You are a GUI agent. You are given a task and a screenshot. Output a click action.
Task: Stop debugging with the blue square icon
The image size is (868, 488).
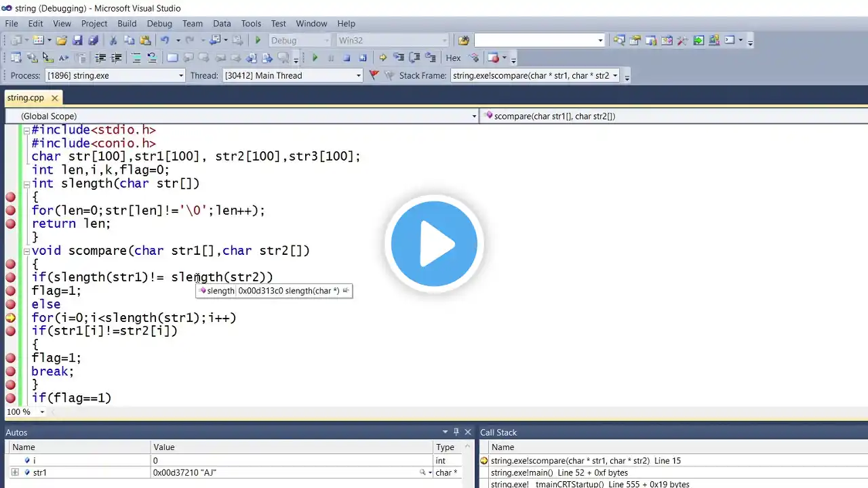coord(347,58)
